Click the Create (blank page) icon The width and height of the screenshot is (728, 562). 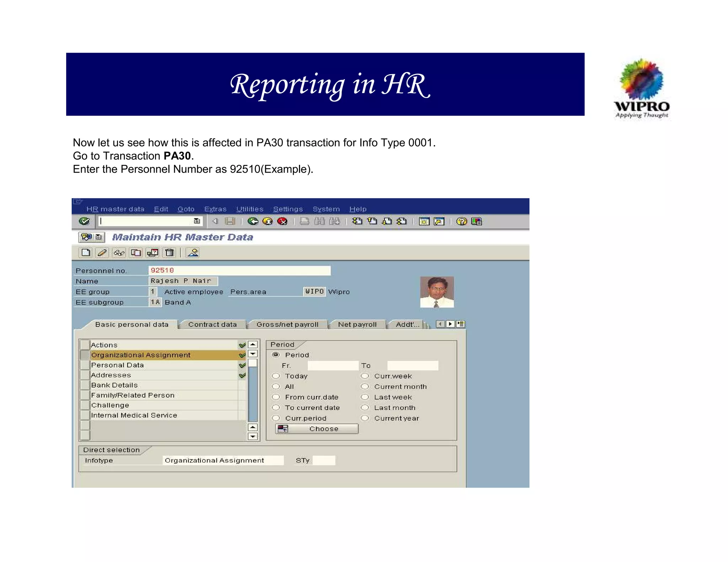click(86, 253)
